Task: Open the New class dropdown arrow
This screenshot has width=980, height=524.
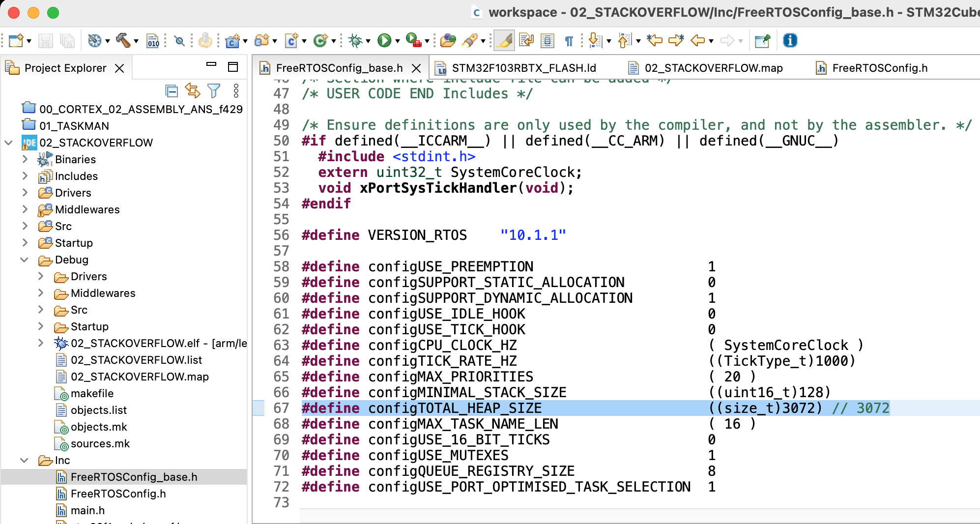Action: pyautogui.click(x=334, y=41)
